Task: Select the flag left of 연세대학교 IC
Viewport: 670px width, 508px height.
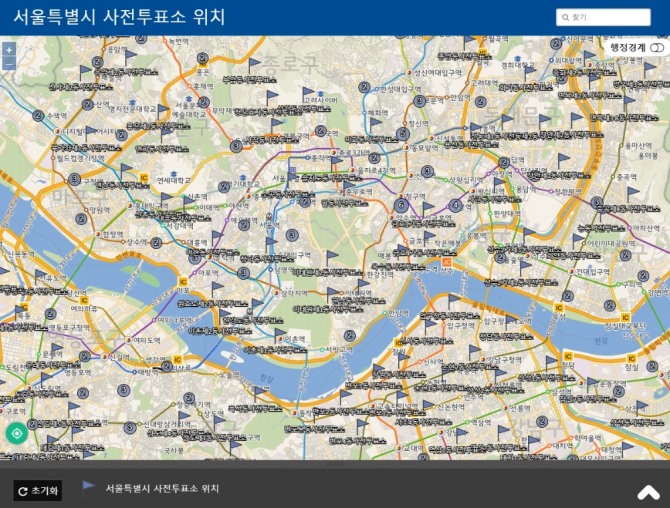Action: pos(126,170)
